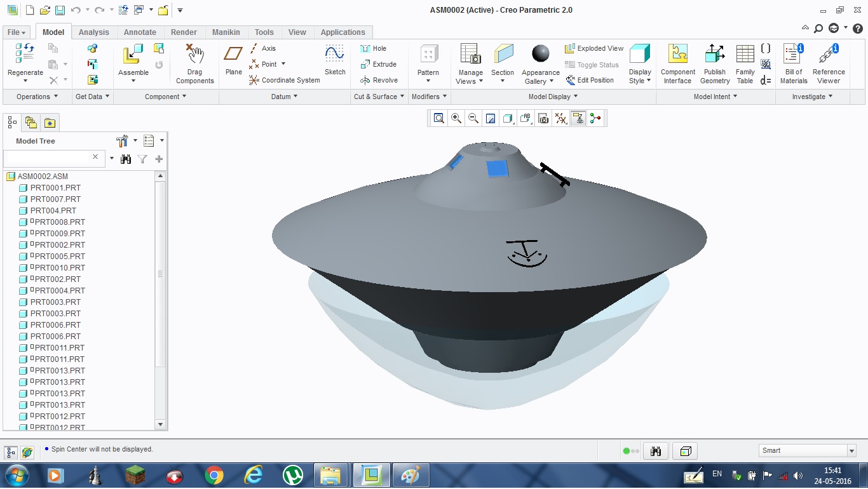The image size is (868, 489).
Task: Toggle Annotation Display in graphics toolbar
Action: (x=578, y=118)
